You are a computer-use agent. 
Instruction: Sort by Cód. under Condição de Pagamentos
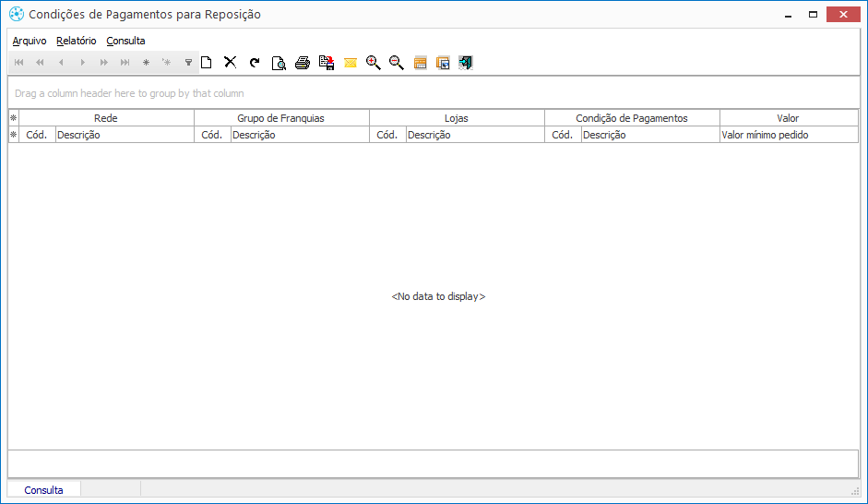(x=563, y=135)
